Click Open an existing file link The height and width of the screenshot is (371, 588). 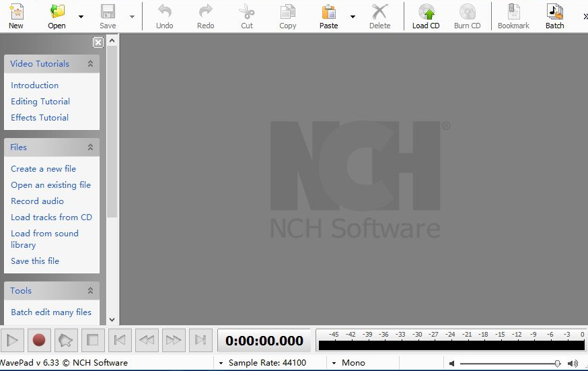tap(50, 185)
